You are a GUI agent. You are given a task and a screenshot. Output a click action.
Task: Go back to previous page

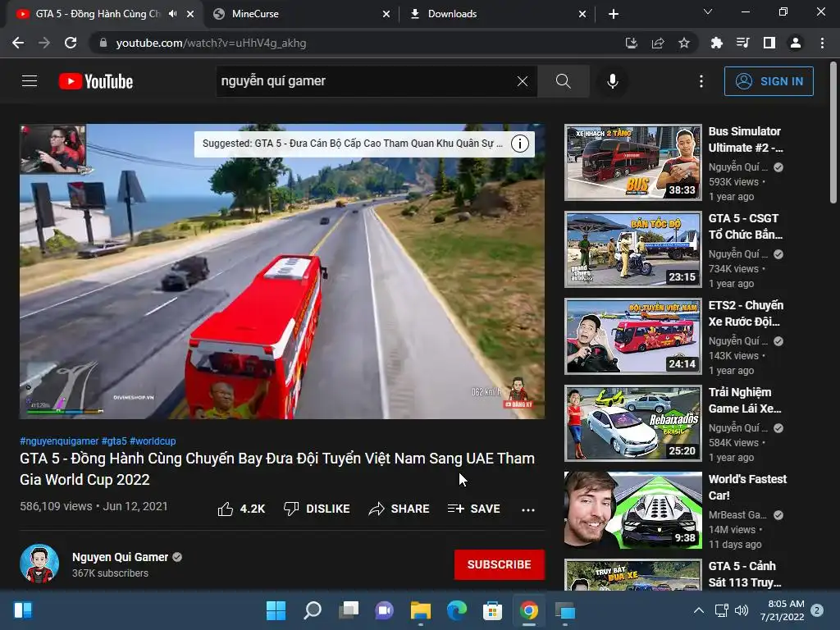[x=18, y=43]
